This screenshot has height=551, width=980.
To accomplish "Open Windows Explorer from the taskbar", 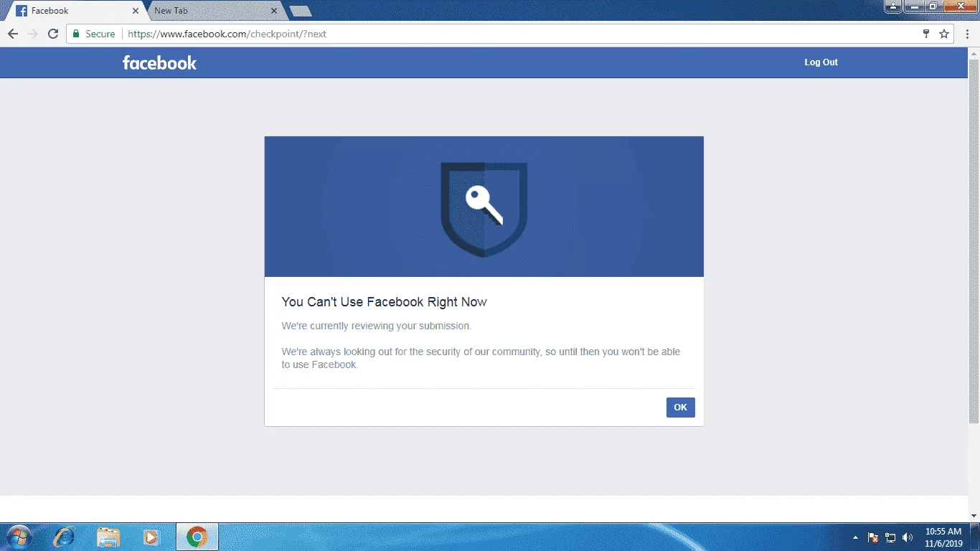I will (108, 537).
